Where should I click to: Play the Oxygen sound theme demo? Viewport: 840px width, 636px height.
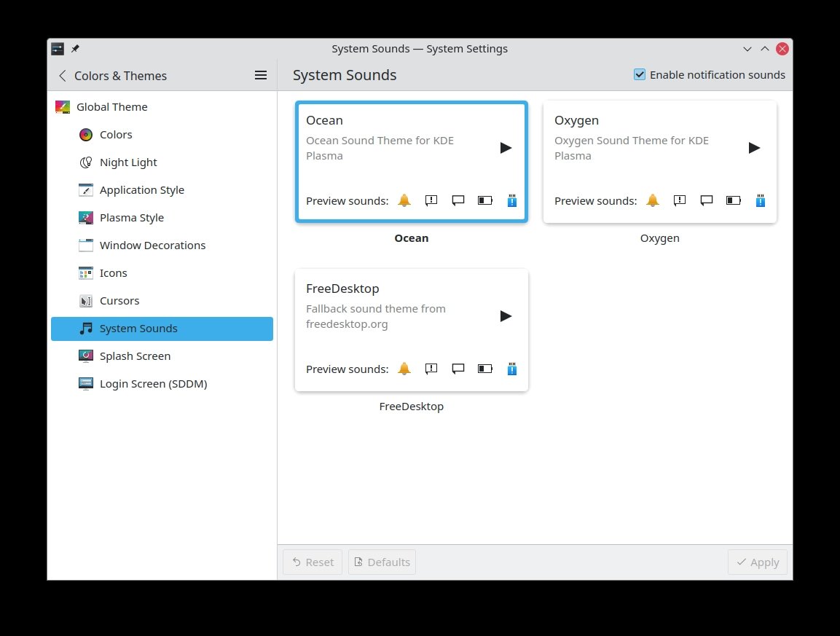pos(755,148)
